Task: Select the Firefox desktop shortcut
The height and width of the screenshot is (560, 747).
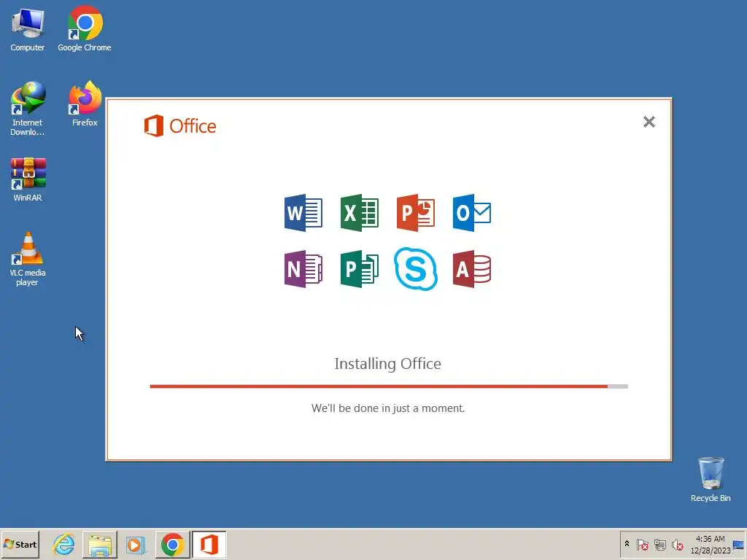Action: tap(85, 104)
